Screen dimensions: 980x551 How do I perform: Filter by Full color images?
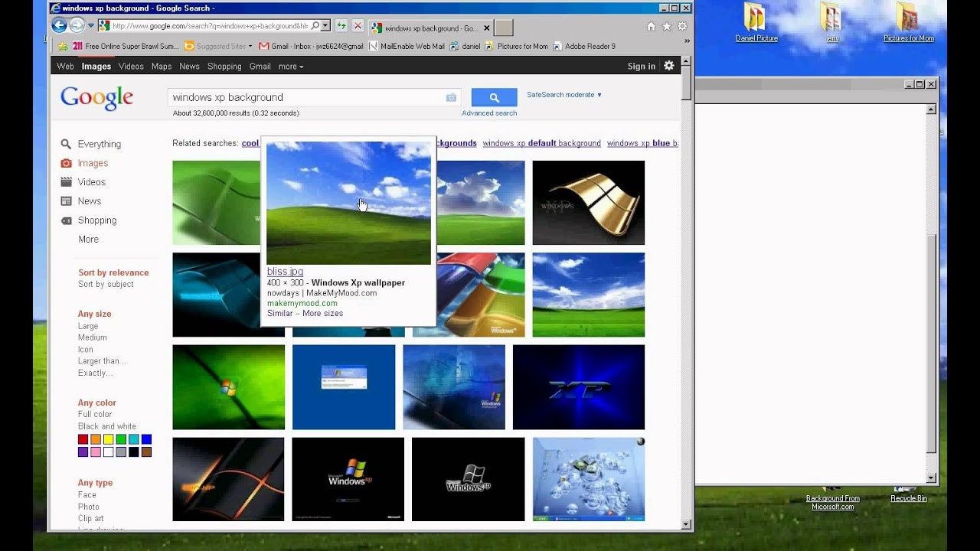(95, 415)
